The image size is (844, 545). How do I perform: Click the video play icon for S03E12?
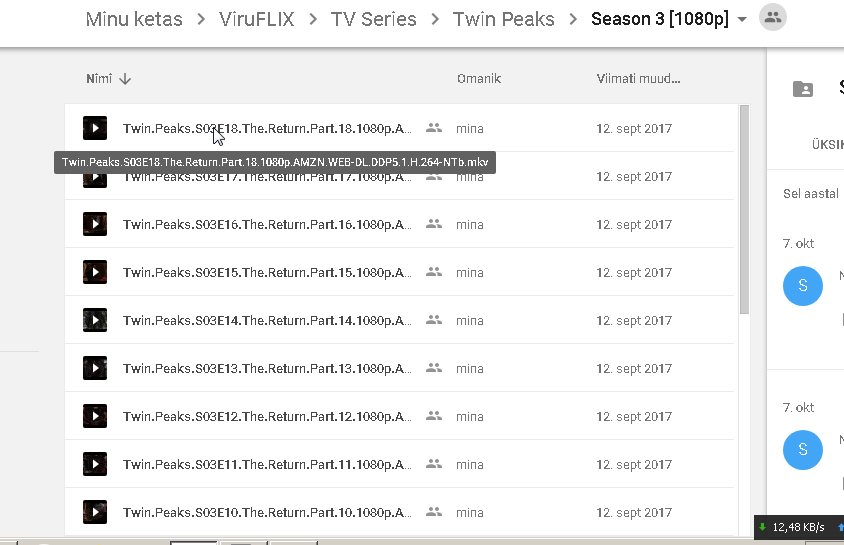pos(95,416)
